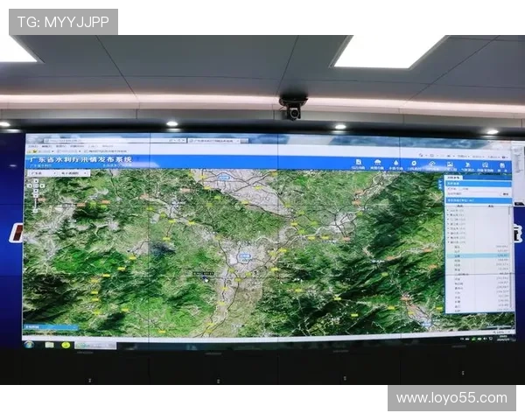This screenshot has width=525, height=420.
Task: Expand the first tree node in right panel
Action: pyautogui.click(x=449, y=211)
